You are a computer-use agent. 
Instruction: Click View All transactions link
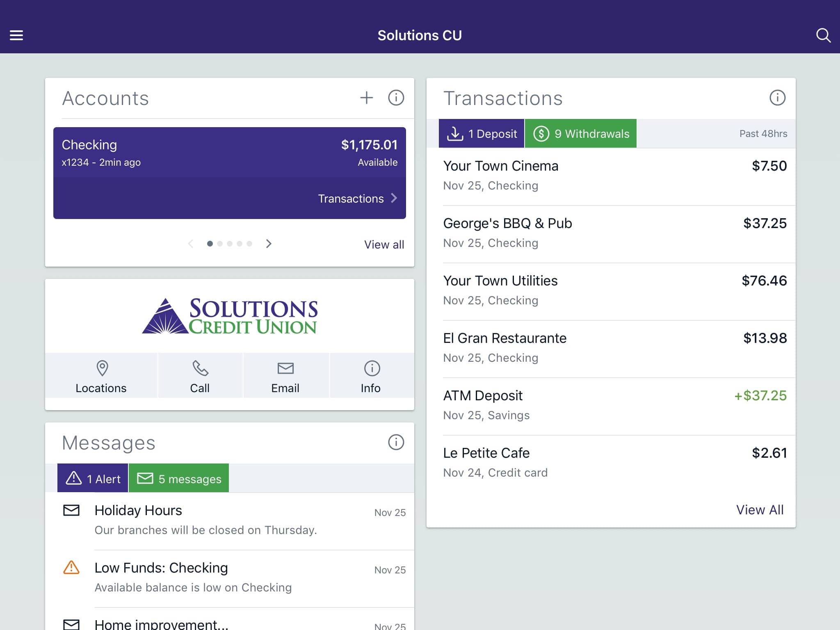click(x=760, y=509)
